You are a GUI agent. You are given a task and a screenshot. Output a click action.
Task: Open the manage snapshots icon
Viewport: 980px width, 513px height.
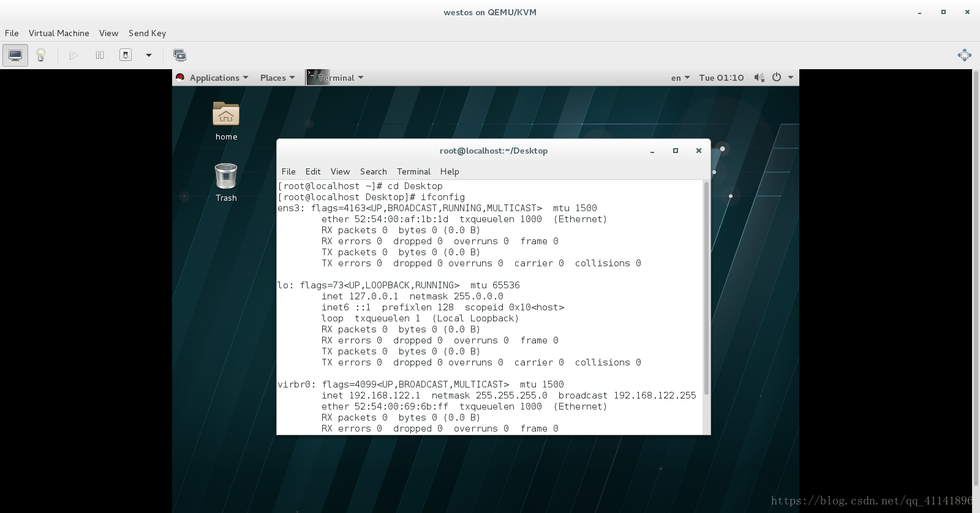point(179,55)
